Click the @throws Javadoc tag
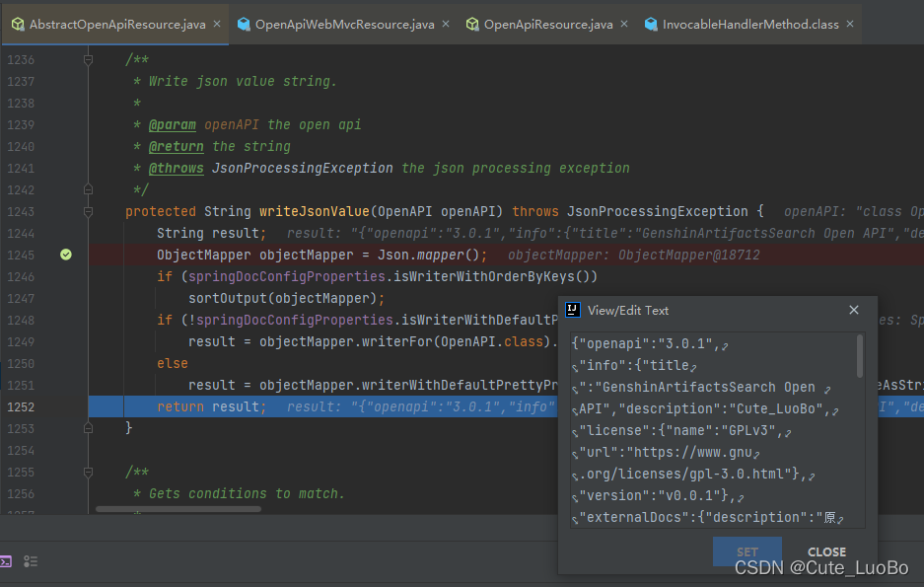This screenshot has width=924, height=587. click(x=177, y=168)
